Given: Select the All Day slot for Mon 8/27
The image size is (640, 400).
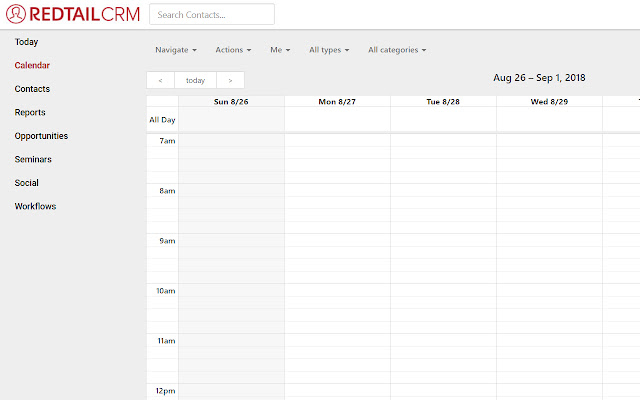Looking at the screenshot, I should tap(337, 120).
